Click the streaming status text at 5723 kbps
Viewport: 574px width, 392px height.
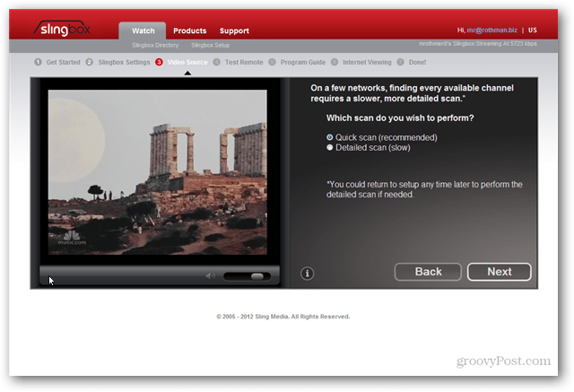pyautogui.click(x=478, y=44)
